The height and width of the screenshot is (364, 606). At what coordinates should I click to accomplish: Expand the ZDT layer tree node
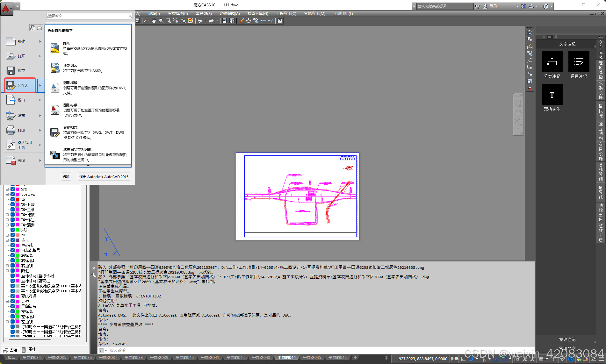tap(7, 235)
